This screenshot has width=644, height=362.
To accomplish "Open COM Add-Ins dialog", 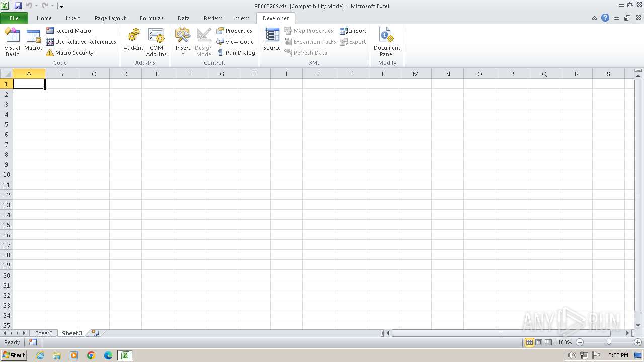I will coord(156,42).
